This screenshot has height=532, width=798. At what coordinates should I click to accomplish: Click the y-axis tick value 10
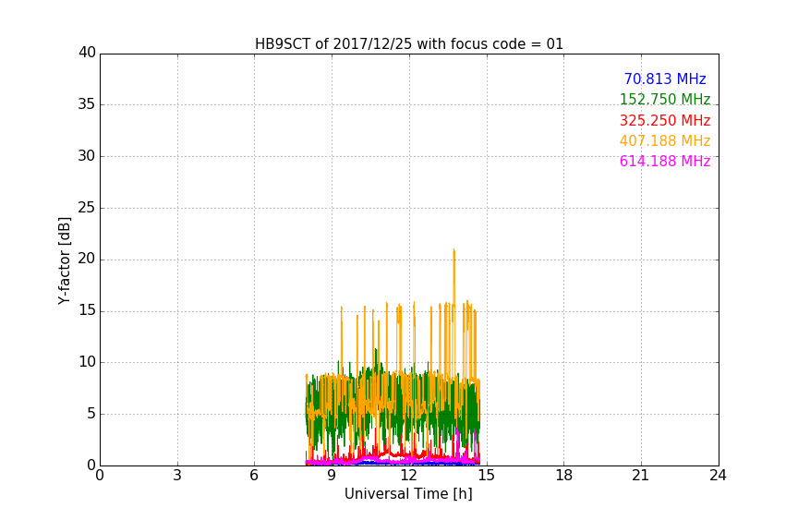87,362
